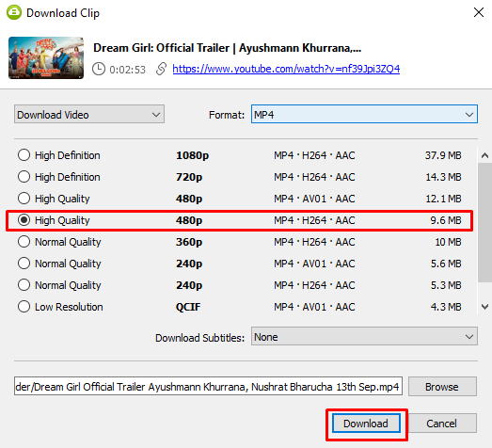The image size is (492, 448).
Task: Click the QCIF resolution label
Action: click(188, 307)
